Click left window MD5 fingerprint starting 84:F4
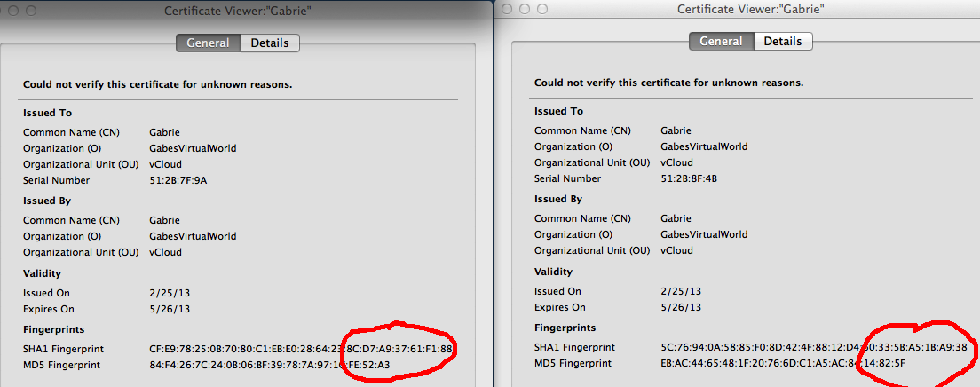 (x=269, y=365)
